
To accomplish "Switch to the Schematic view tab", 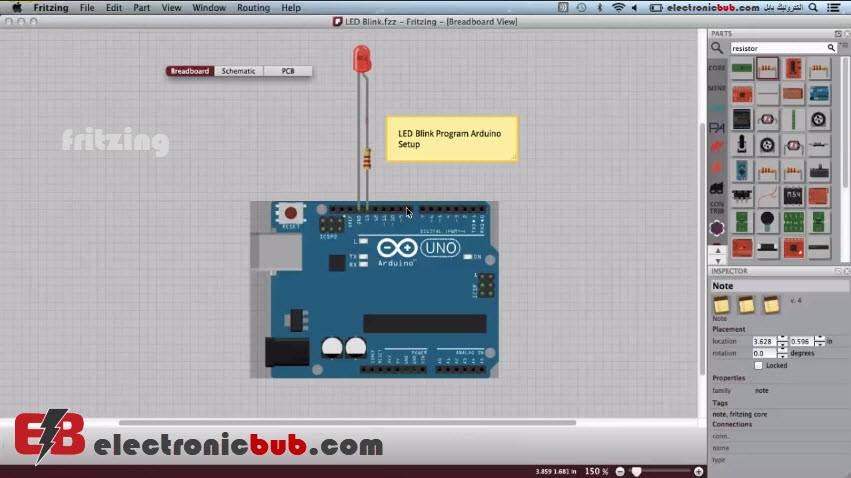I will click(238, 71).
